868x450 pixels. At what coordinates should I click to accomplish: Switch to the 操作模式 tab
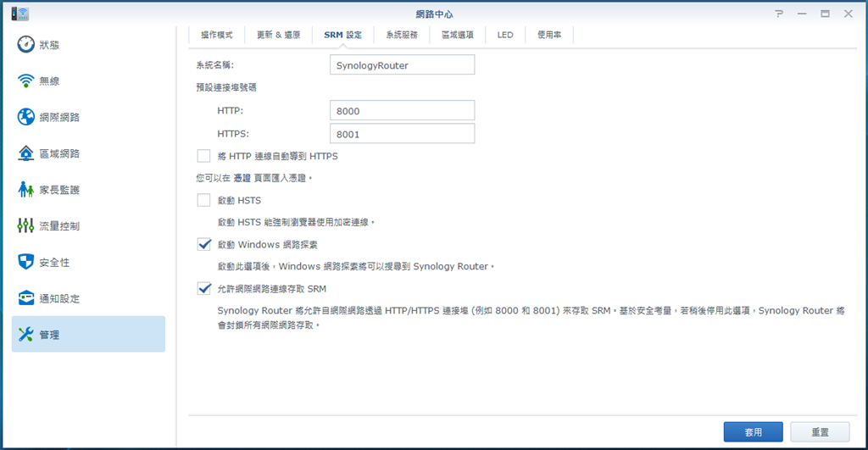click(216, 35)
